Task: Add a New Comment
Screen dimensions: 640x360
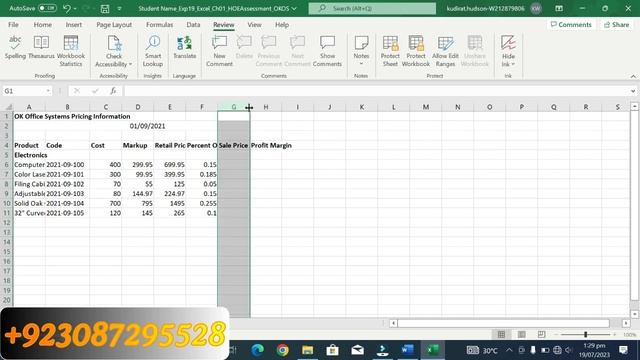Action: click(x=219, y=51)
